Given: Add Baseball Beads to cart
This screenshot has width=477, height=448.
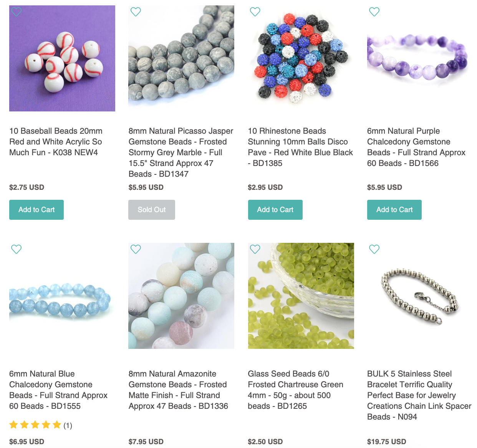Looking at the screenshot, I should click(36, 210).
